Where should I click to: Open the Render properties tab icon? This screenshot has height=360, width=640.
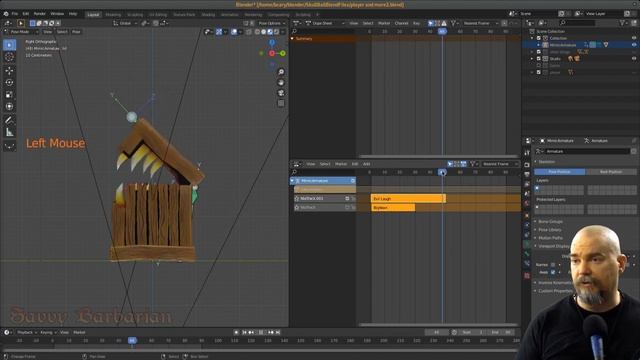point(527,164)
